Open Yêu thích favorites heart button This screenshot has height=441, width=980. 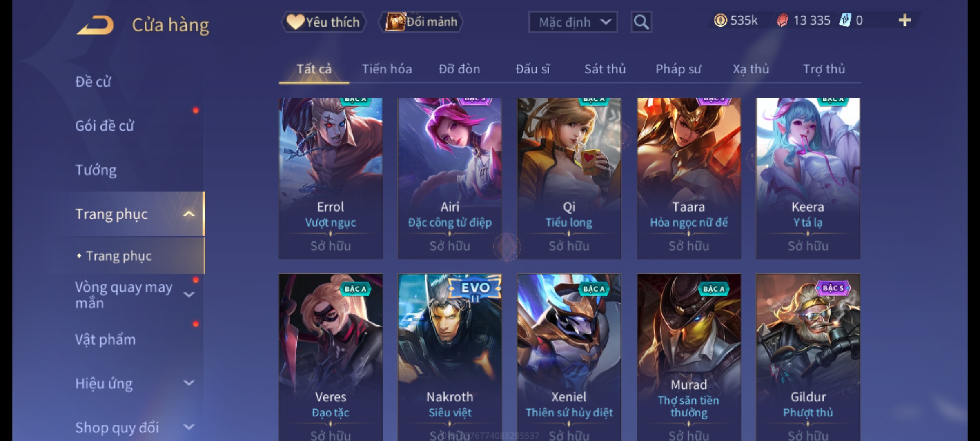click(323, 22)
